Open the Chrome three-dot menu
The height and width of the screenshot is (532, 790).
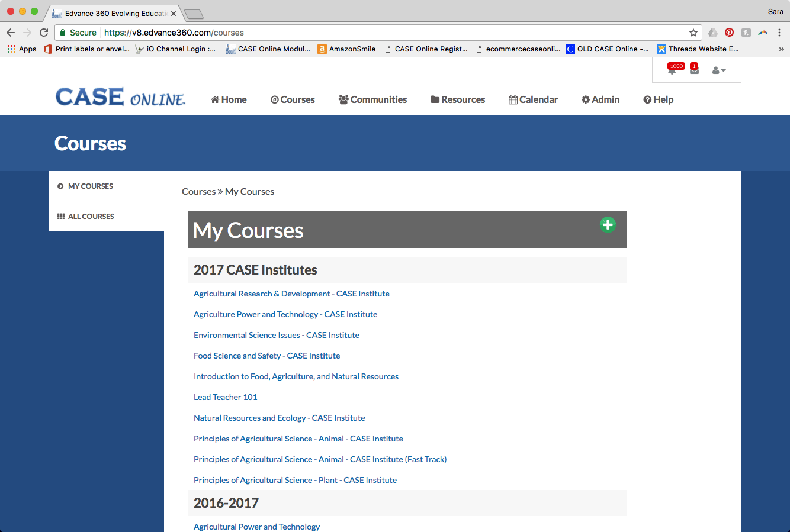pyautogui.click(x=779, y=33)
